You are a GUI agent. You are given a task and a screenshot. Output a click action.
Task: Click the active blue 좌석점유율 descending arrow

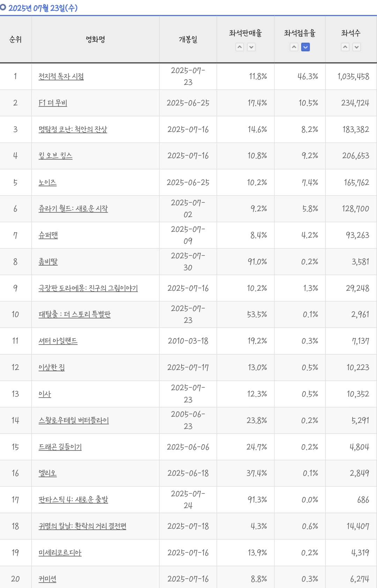305,47
